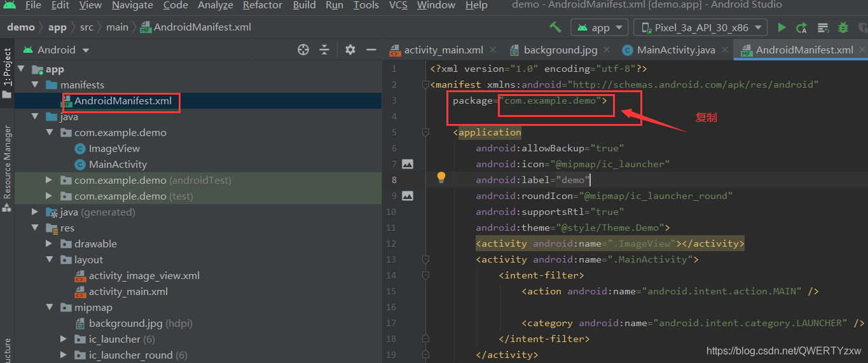The width and height of the screenshot is (868, 363).
Task: Collapse the layout folder arrow
Action: [x=50, y=260]
